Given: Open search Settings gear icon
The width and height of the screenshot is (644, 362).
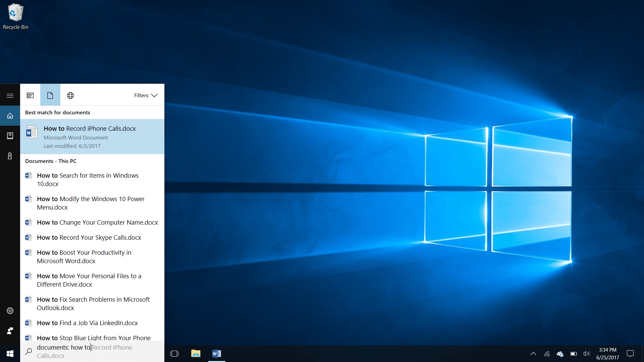Looking at the screenshot, I should [10, 311].
